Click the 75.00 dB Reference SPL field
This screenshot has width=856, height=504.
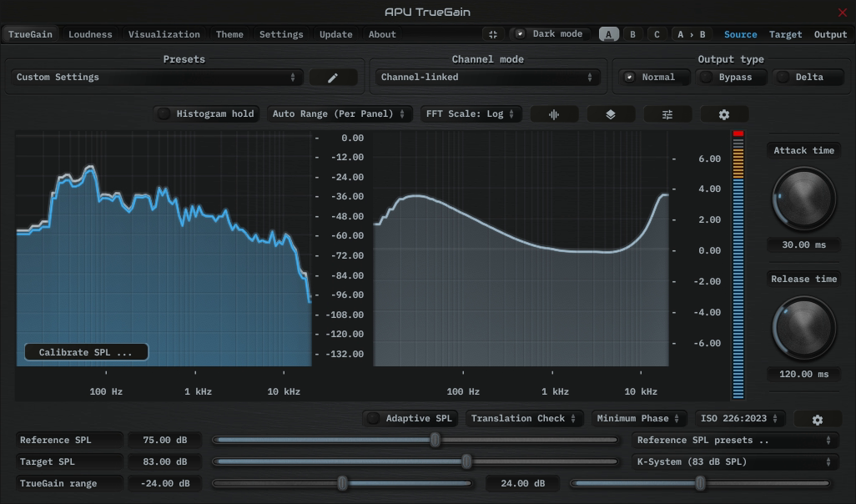click(x=164, y=440)
